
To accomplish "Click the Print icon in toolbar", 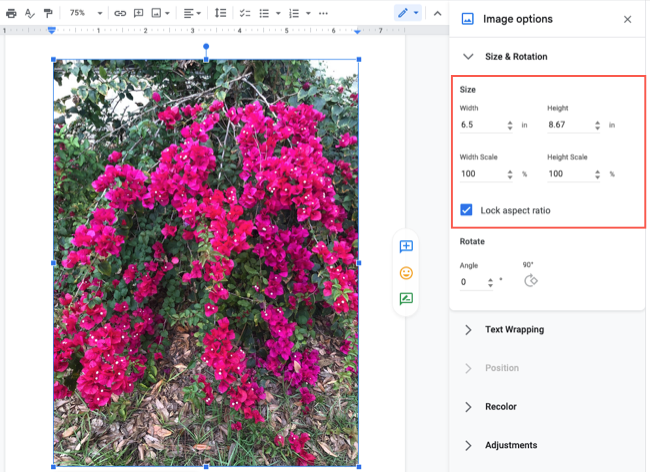I will tap(11, 13).
